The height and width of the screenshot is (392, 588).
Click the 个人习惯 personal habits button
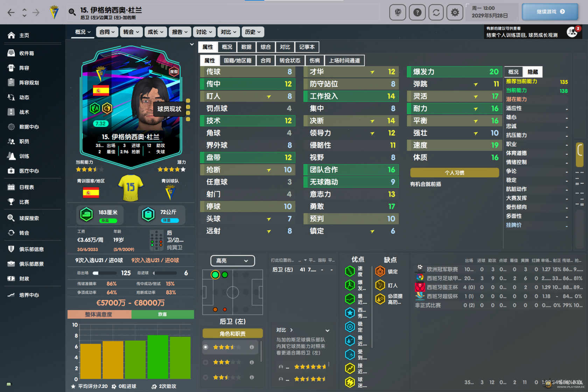(x=454, y=173)
